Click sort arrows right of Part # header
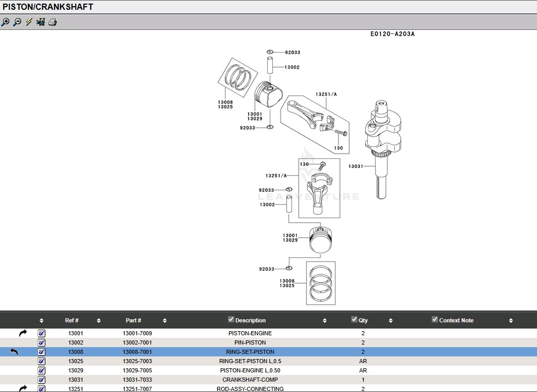 (165, 320)
